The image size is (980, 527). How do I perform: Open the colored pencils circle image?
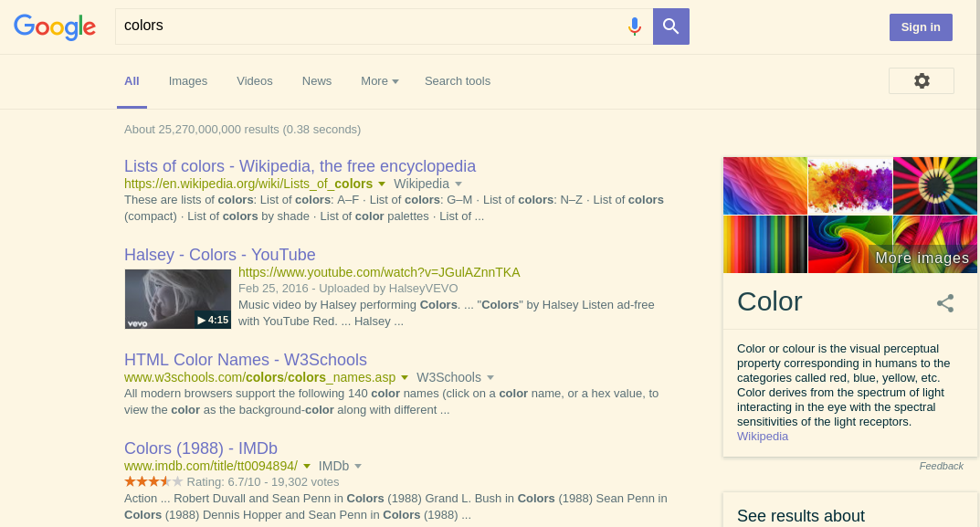(935, 185)
